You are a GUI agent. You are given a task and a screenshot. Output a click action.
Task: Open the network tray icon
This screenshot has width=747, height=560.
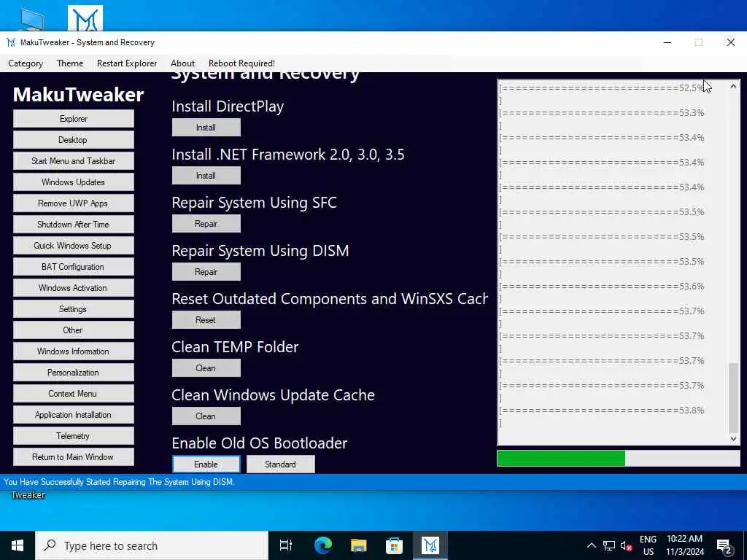tap(609, 545)
